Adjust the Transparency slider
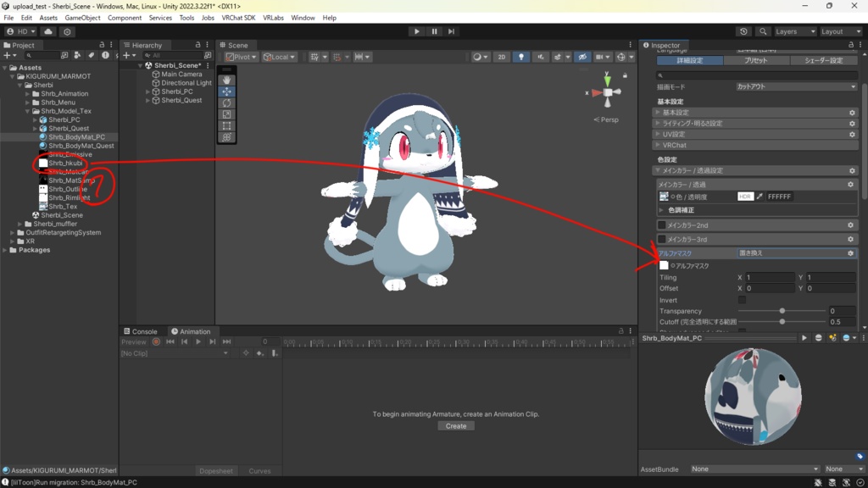Viewport: 868px width, 488px height. pyautogui.click(x=782, y=311)
